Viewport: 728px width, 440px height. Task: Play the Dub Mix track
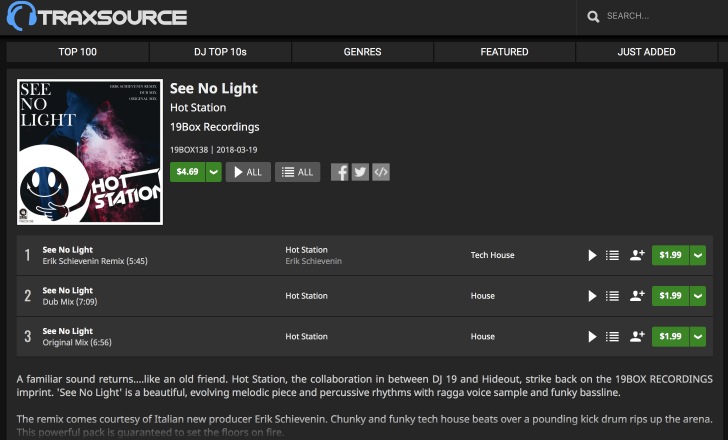pyautogui.click(x=592, y=296)
